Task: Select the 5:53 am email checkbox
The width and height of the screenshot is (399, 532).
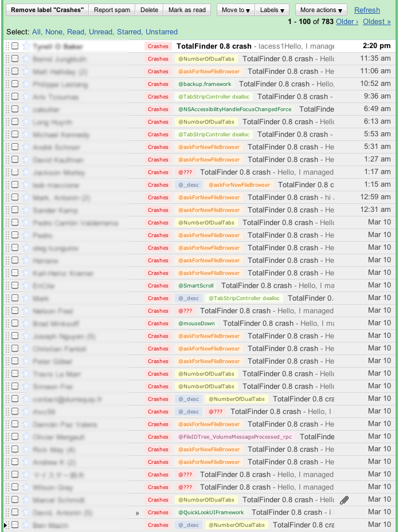Action: click(15, 135)
